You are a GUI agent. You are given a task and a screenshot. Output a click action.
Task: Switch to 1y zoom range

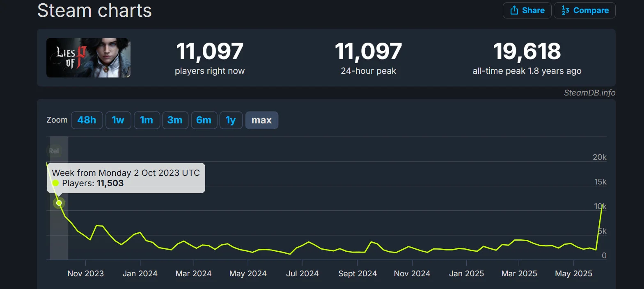pyautogui.click(x=231, y=120)
